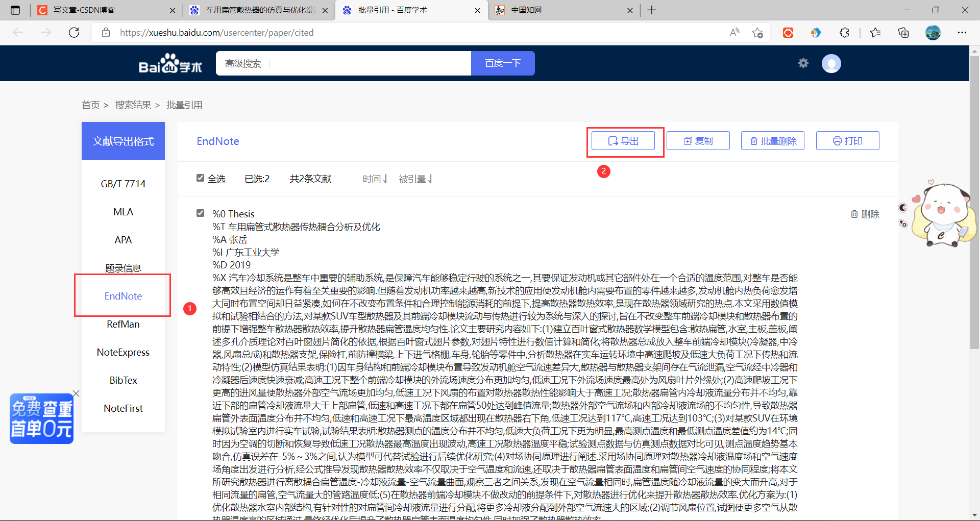Screen dimensions: 980x521
Task: Toggle the favorites star in address bar
Action: (757, 32)
